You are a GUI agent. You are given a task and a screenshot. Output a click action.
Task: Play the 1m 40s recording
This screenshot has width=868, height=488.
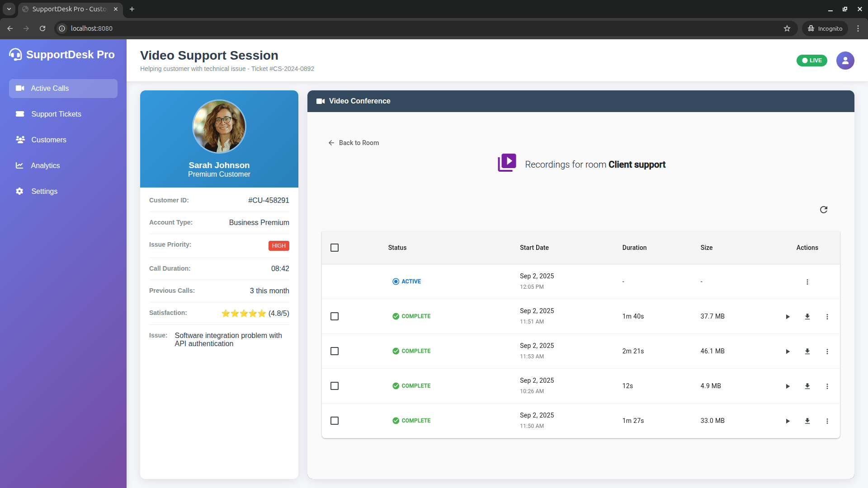click(788, 317)
